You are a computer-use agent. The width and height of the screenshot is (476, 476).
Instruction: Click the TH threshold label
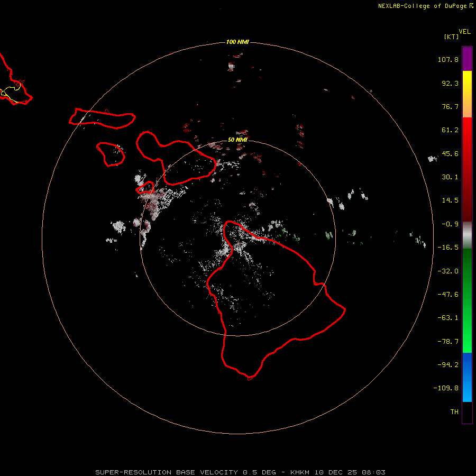point(454,412)
